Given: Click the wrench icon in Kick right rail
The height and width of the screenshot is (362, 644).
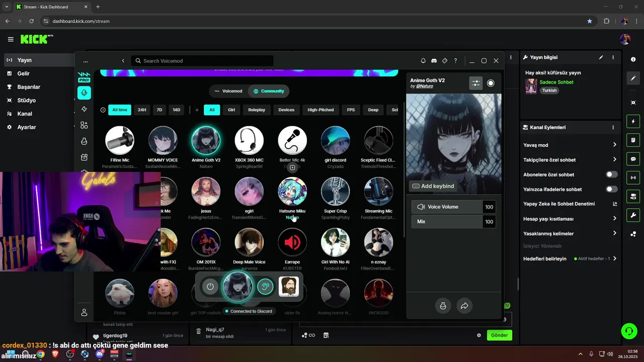Looking at the screenshot, I should pyautogui.click(x=633, y=215).
